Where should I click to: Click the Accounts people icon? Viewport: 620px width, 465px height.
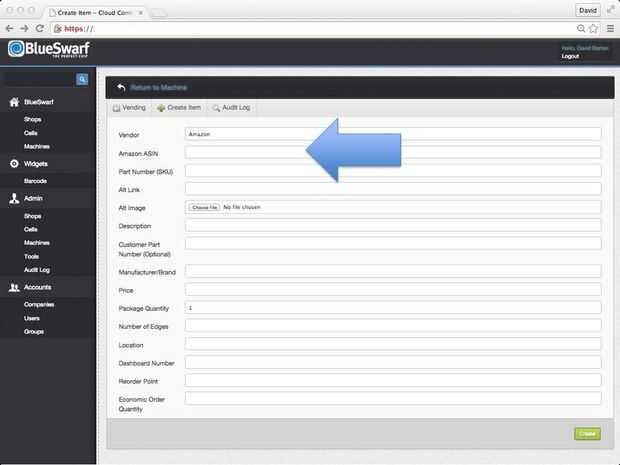[14, 287]
